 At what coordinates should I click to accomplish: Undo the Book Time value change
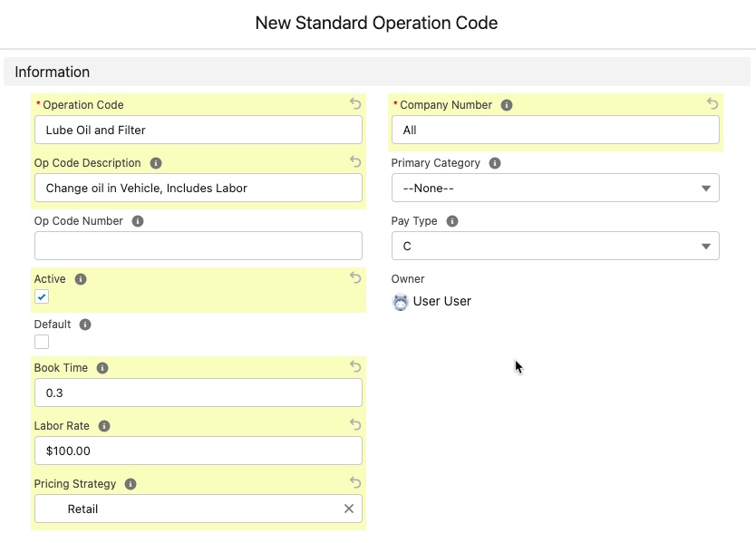[x=355, y=366]
